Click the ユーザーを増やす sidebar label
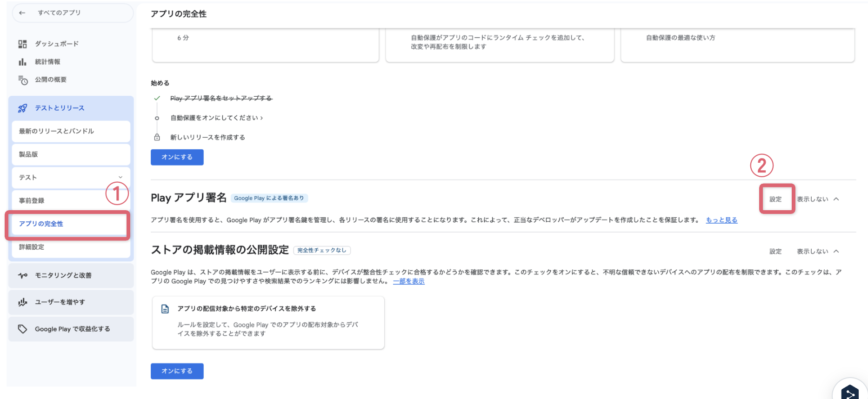Viewport: 868px width, 399px height. [60, 302]
